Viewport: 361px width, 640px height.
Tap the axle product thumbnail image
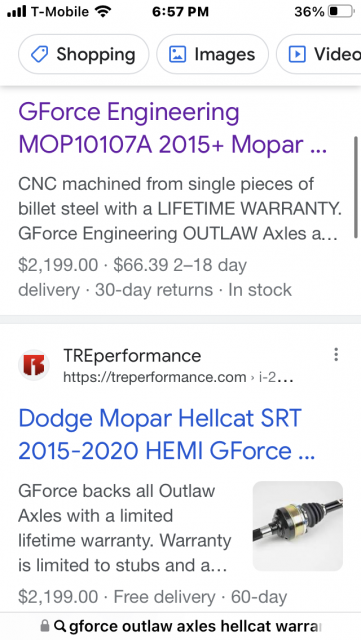click(x=298, y=526)
